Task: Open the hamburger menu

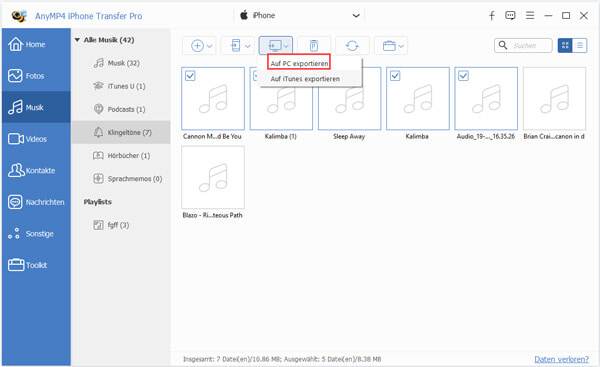Action: point(530,15)
